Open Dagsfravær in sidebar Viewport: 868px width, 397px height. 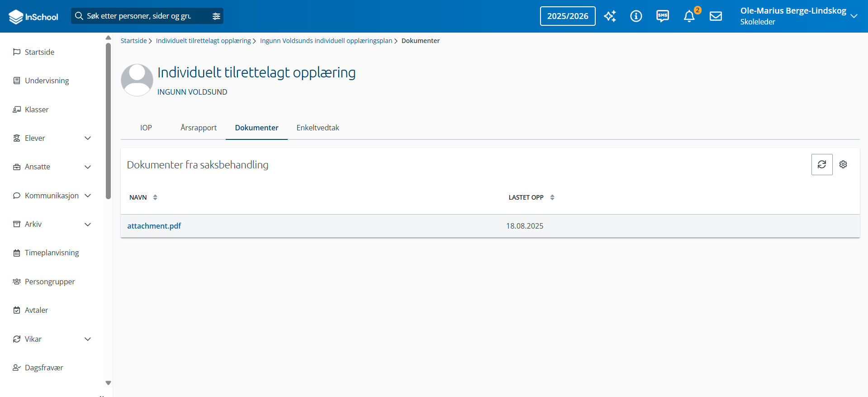tap(44, 368)
